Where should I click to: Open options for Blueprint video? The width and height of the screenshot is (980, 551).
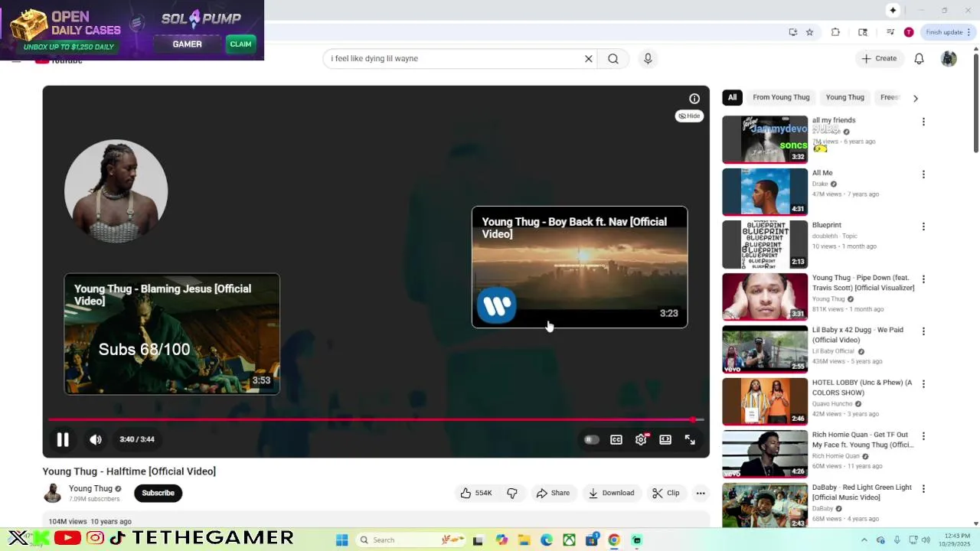[x=923, y=227]
